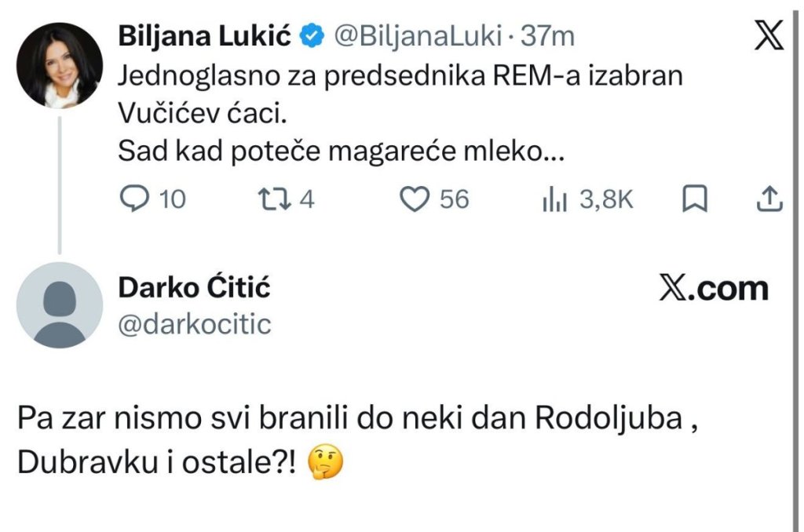Click the X.com logo text
This screenshot has height=532, width=804.
pos(714,289)
